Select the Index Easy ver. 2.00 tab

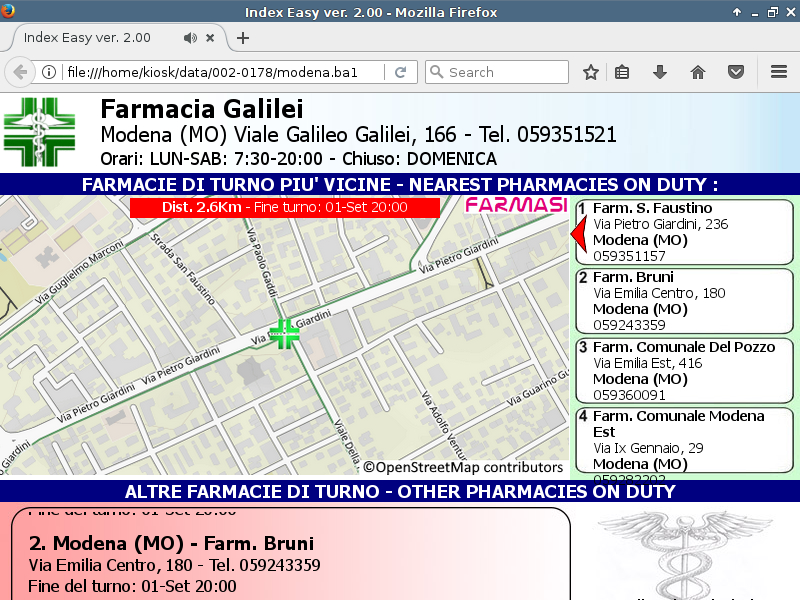click(90, 38)
